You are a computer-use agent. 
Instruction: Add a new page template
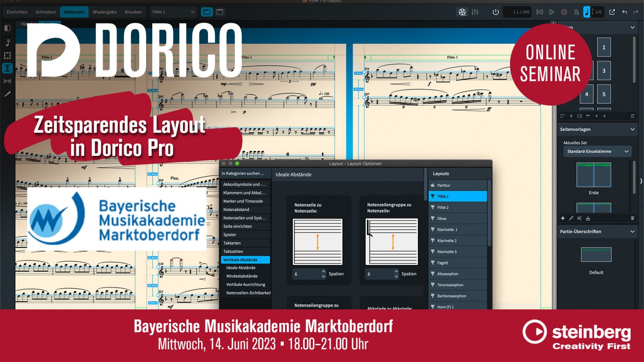(x=563, y=218)
